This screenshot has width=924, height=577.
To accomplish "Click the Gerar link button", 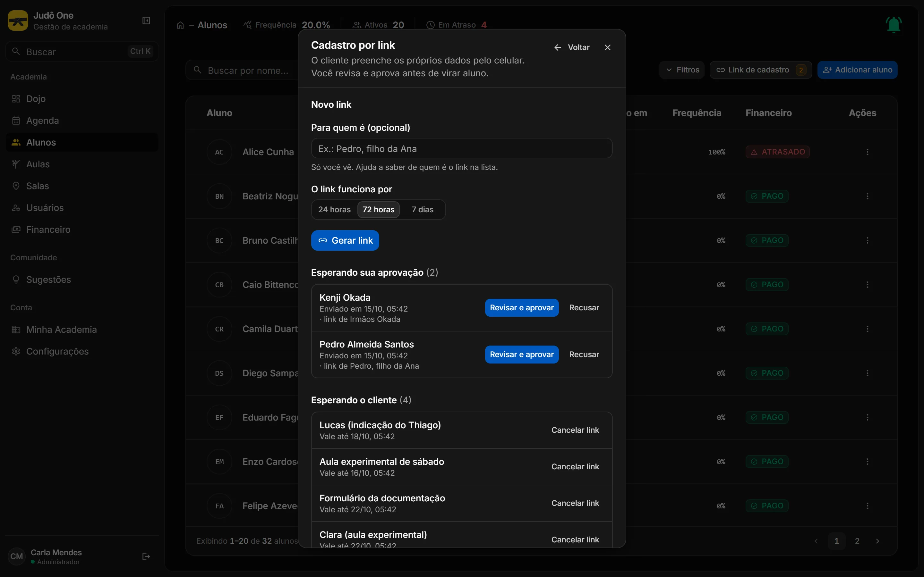I will click(345, 240).
